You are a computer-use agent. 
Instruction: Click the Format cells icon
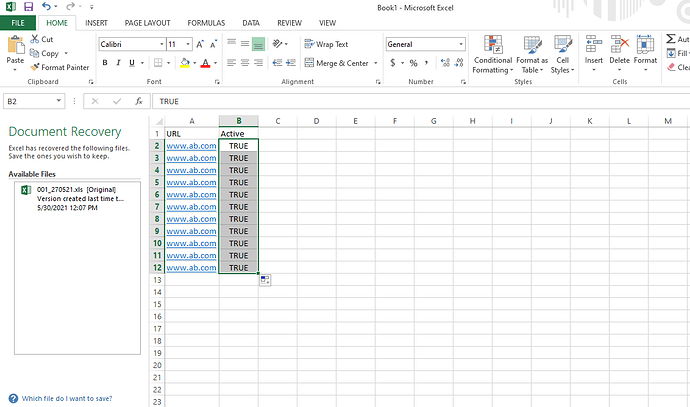[x=645, y=44]
